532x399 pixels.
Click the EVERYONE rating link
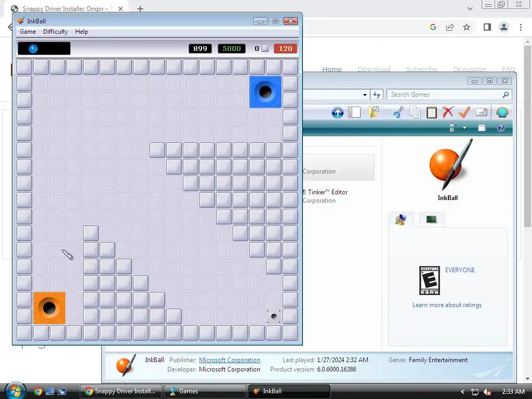460,270
